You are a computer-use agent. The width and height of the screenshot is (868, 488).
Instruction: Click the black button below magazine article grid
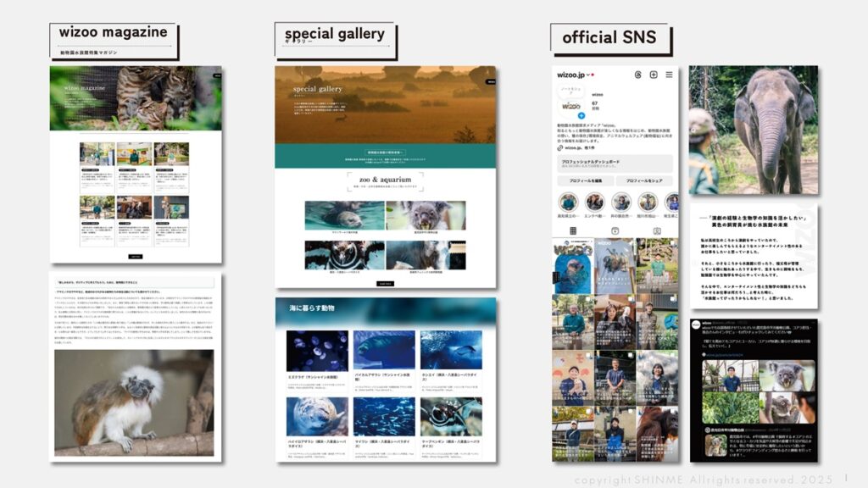136,254
